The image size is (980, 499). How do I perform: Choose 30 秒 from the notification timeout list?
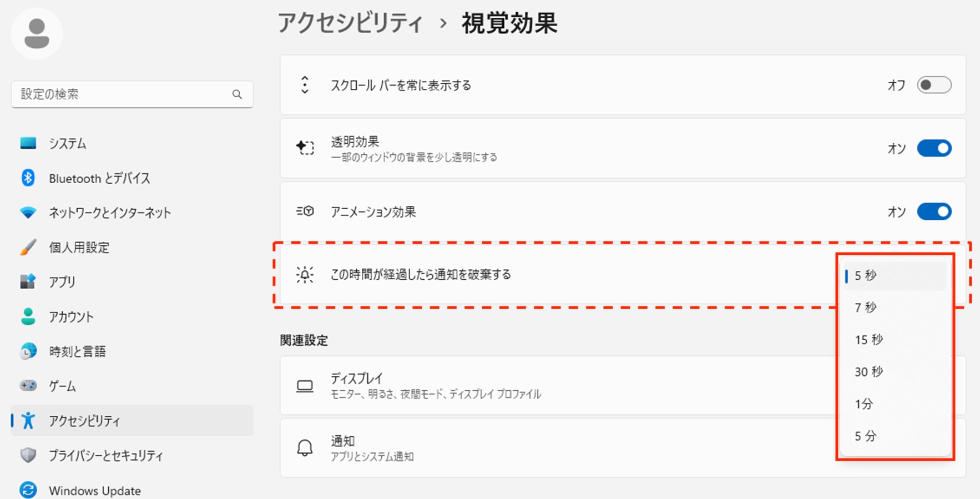(x=868, y=372)
